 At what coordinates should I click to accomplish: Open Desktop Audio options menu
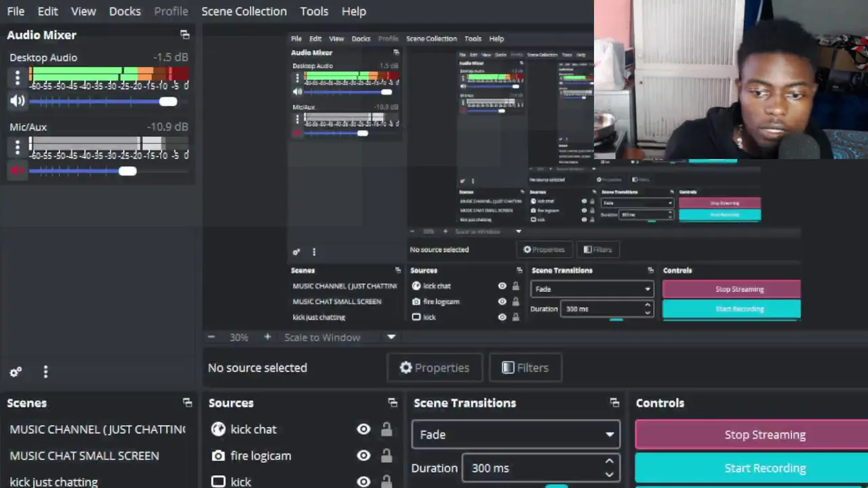(18, 77)
